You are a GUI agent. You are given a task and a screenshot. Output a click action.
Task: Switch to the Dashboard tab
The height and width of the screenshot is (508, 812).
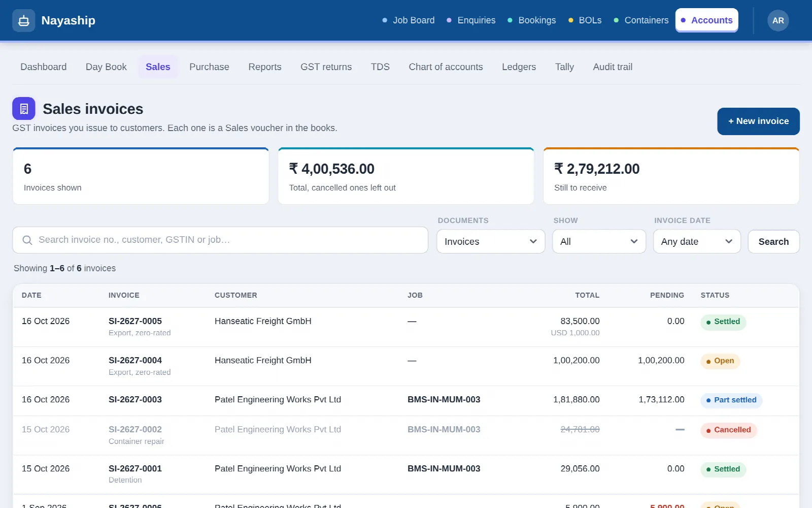point(44,67)
